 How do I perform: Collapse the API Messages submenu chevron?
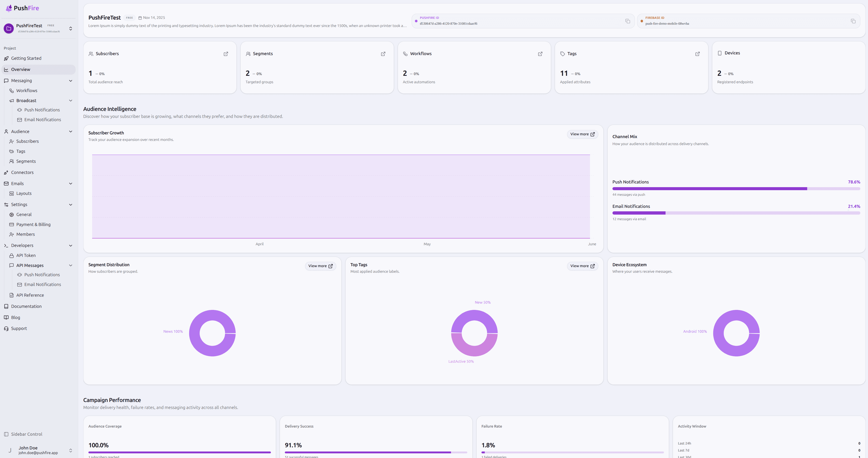tap(71, 266)
